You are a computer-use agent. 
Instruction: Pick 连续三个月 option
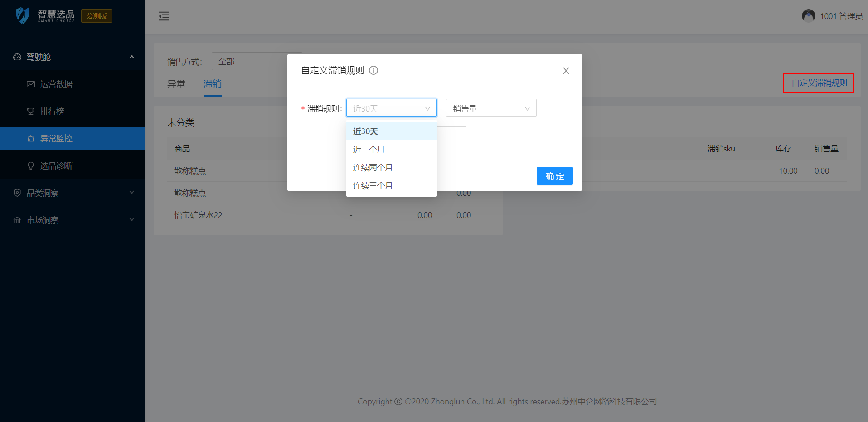[373, 186]
